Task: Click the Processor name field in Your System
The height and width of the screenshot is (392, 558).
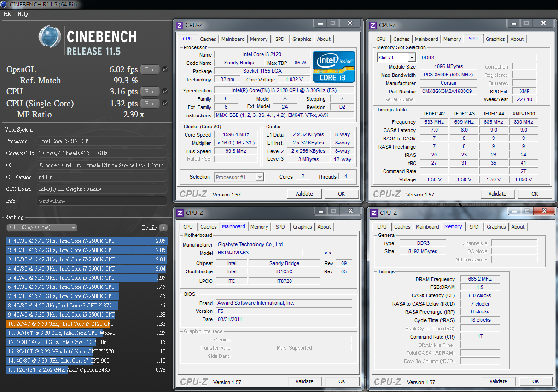Action: 102,141
